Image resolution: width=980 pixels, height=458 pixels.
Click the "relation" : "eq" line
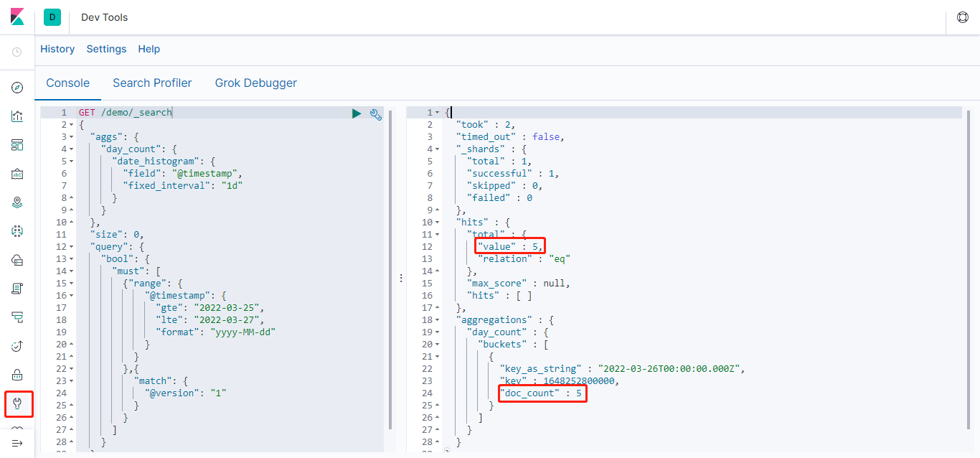[524, 259]
